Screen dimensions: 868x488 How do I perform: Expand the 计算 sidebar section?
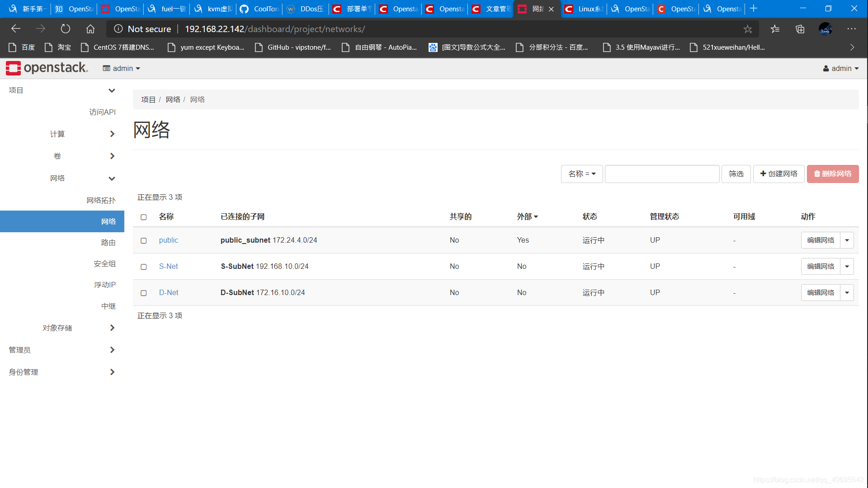62,134
